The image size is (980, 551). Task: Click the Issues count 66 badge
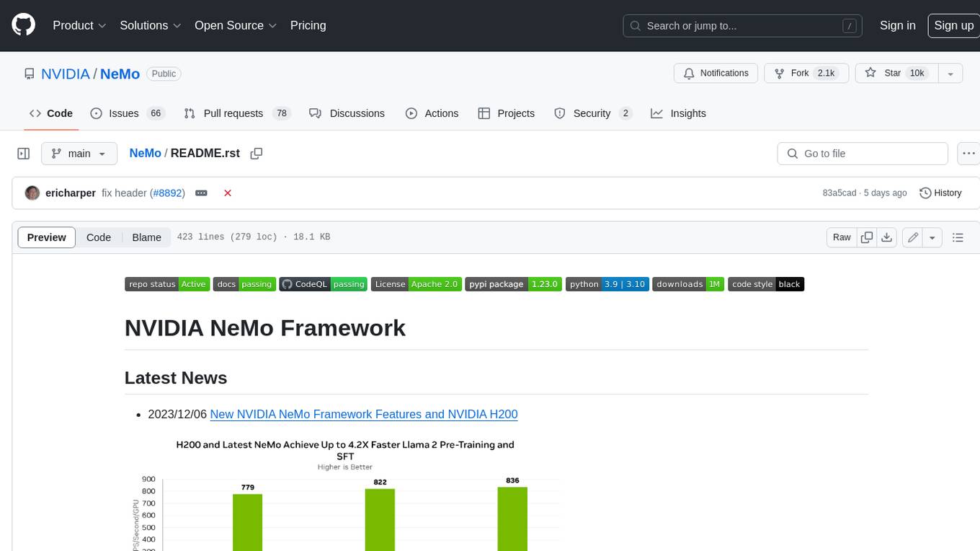pyautogui.click(x=155, y=113)
